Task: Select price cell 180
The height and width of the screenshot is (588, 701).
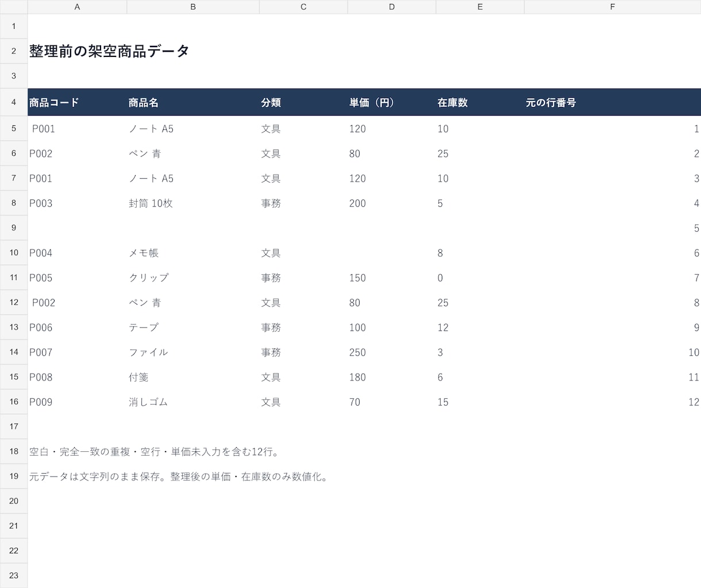Action: pos(392,377)
